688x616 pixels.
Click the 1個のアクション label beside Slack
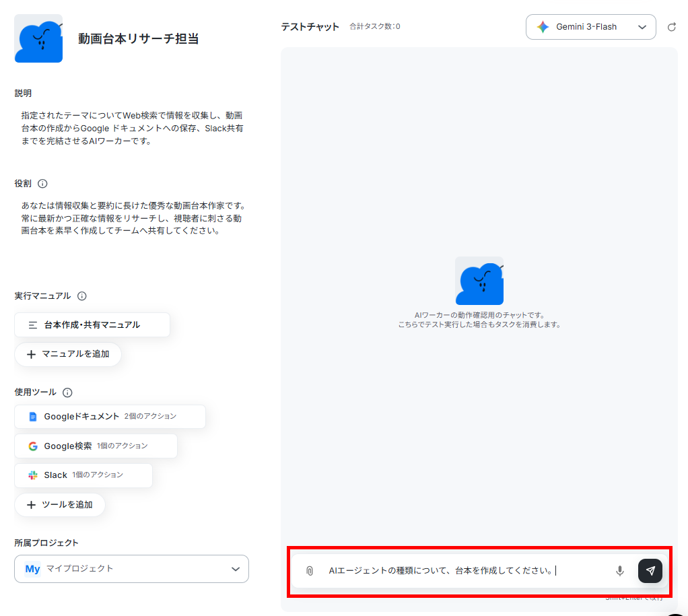point(98,475)
